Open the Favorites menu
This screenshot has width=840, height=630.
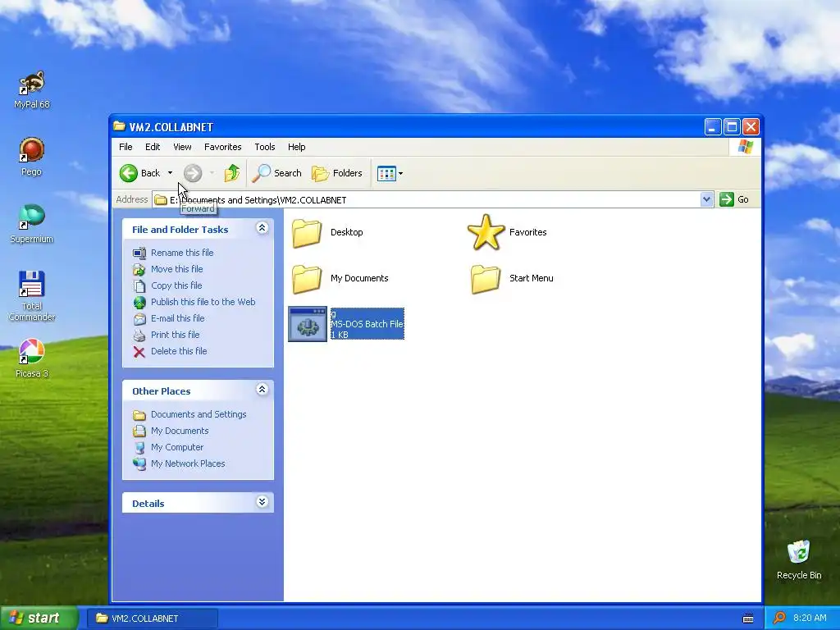222,147
